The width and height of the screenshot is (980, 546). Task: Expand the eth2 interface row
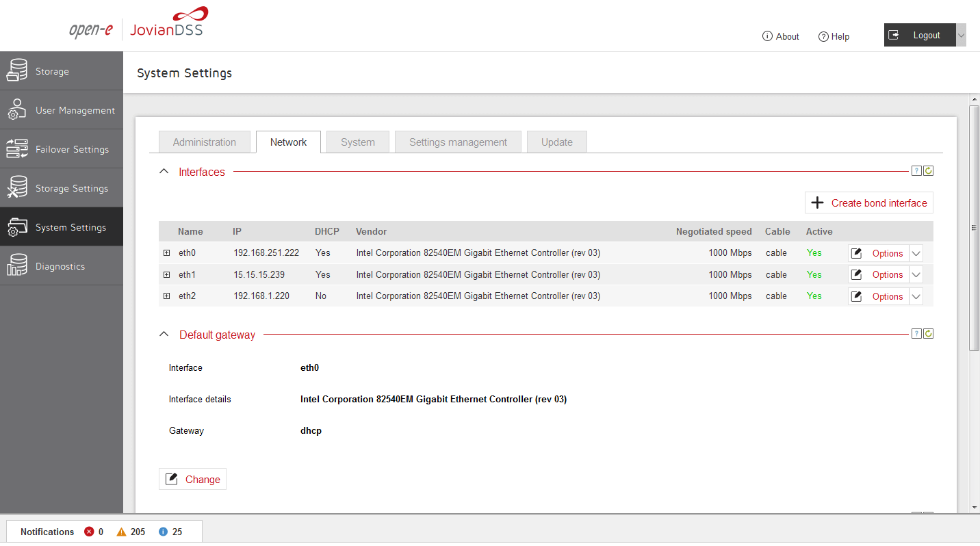pyautogui.click(x=166, y=296)
